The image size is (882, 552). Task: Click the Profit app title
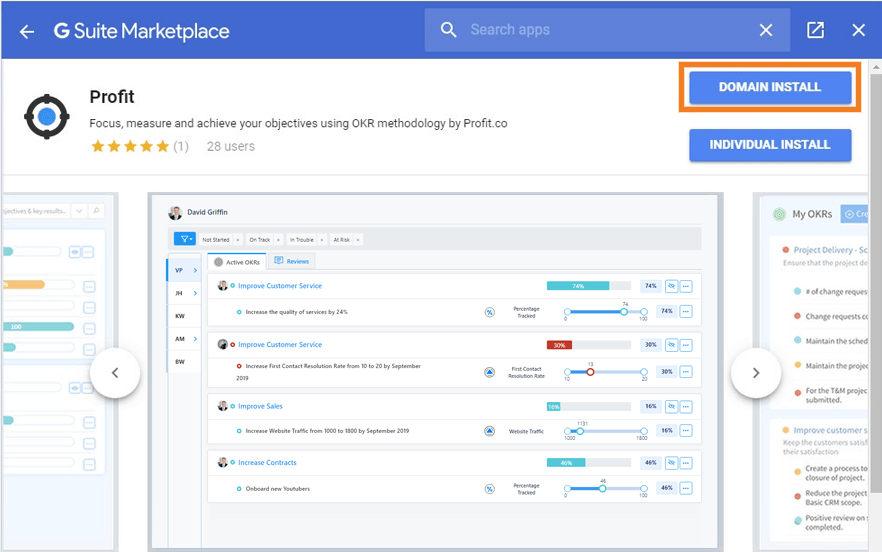click(112, 97)
